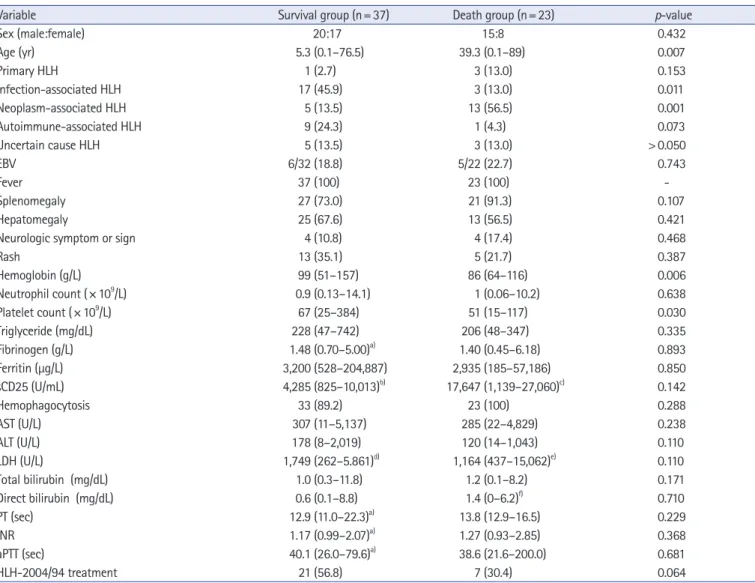Viewport: 755px width, 583px height.
Task: Click the Platelet survival value '67 (25–384)'
Action: 328,313
